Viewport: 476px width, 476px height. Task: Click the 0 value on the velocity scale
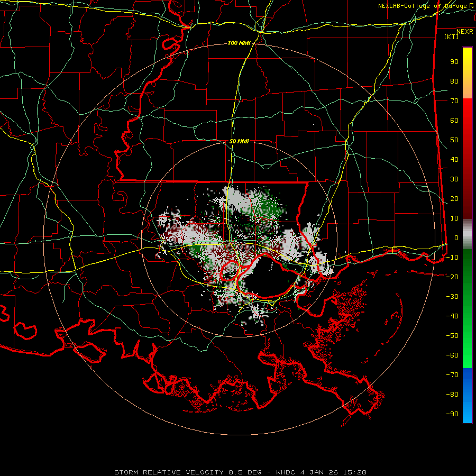(x=456, y=237)
